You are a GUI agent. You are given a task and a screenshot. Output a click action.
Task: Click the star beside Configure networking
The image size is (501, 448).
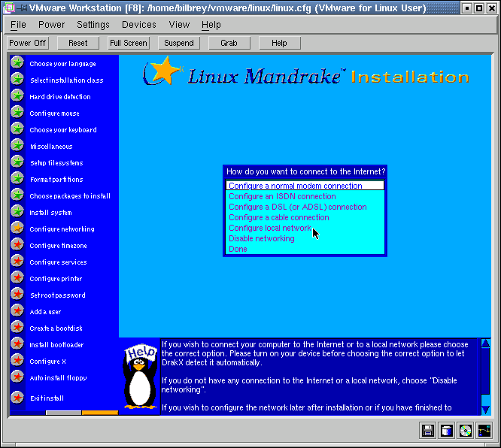(17, 229)
